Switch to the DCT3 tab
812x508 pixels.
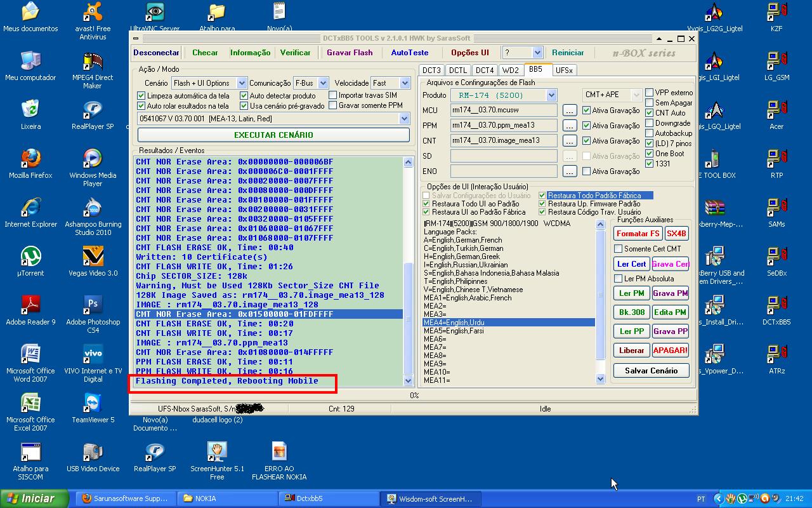tap(431, 70)
